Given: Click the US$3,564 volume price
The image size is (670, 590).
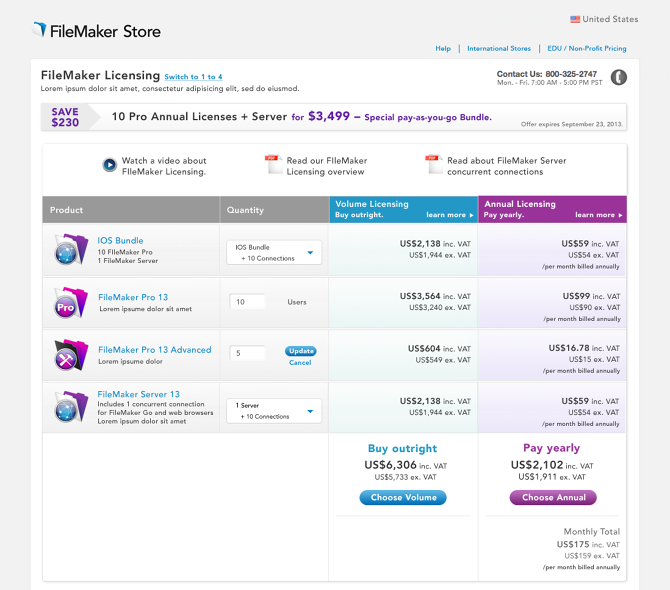Looking at the screenshot, I should pos(420,296).
